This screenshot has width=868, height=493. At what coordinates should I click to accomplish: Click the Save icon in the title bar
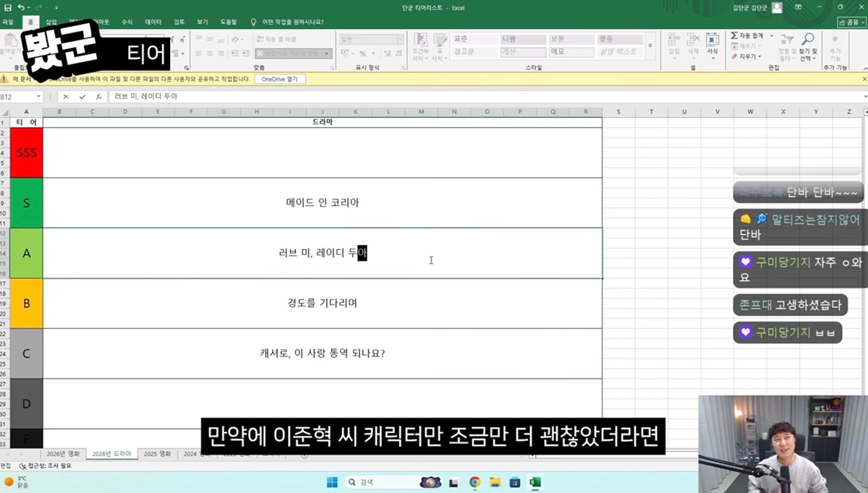(7, 7)
